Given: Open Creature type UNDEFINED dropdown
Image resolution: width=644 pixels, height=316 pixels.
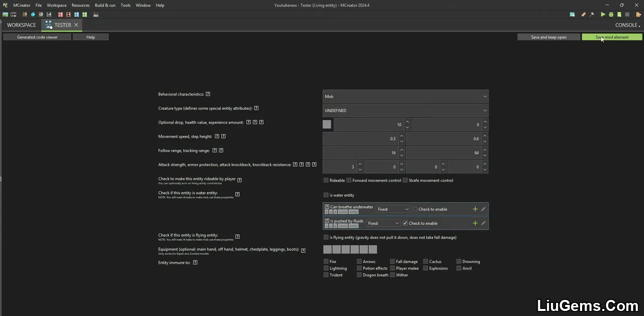Looking at the screenshot, I should [406, 110].
